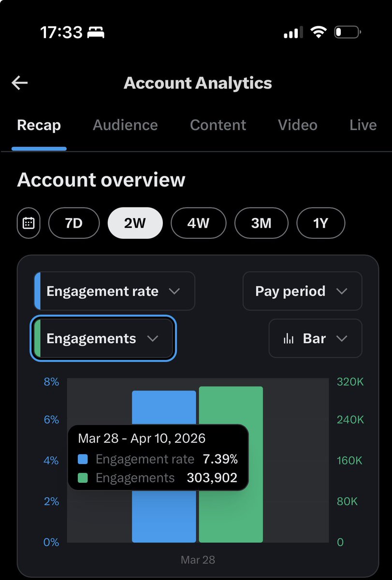Open the Live tab
The width and height of the screenshot is (392, 580).
point(363,125)
